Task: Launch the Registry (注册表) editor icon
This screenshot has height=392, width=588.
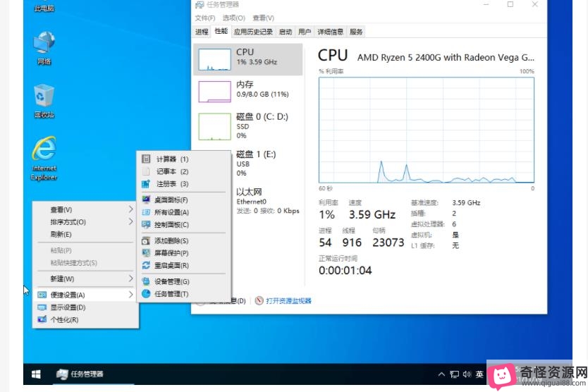Action: pos(146,184)
